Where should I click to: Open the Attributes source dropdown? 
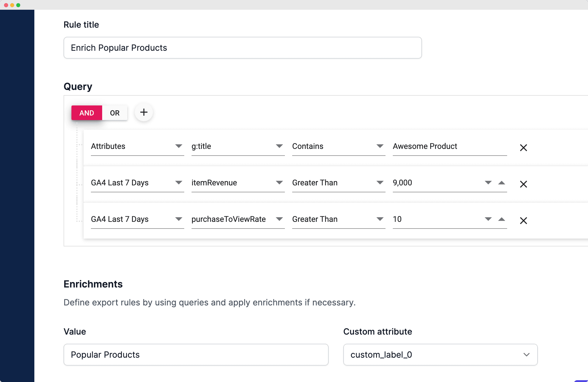137,146
